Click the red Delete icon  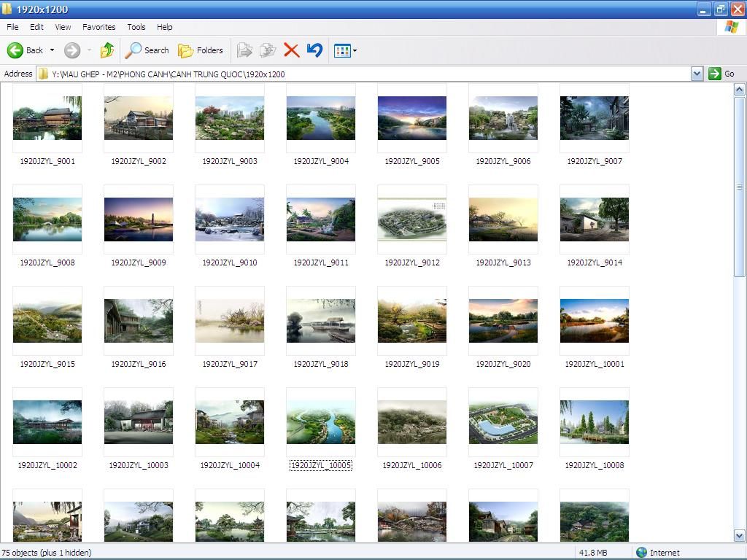coord(291,50)
